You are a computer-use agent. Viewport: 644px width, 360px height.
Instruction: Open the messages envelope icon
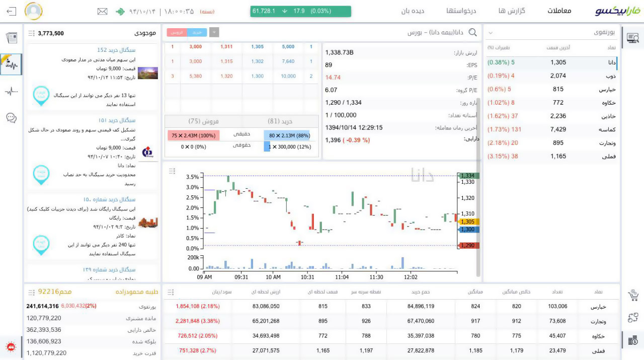(102, 11)
